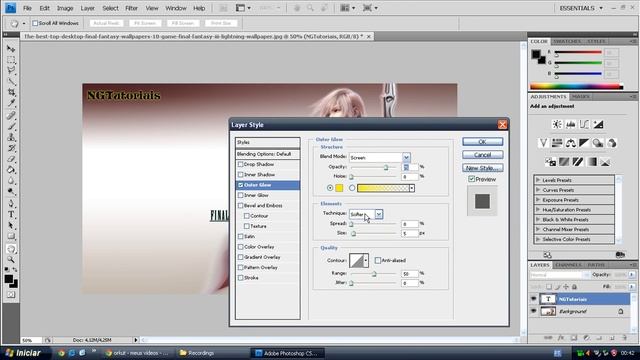
Task: Open the Windows Iniciar start button
Action: click(x=24, y=353)
